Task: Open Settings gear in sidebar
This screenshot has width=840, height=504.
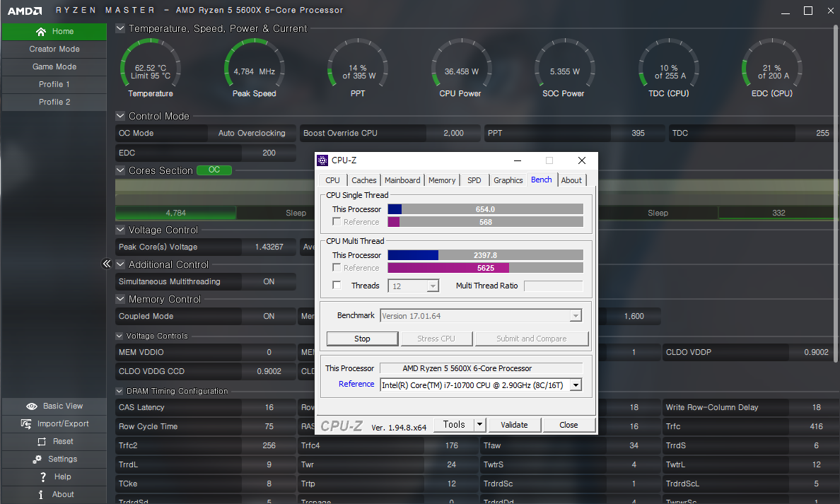Action: point(36,459)
